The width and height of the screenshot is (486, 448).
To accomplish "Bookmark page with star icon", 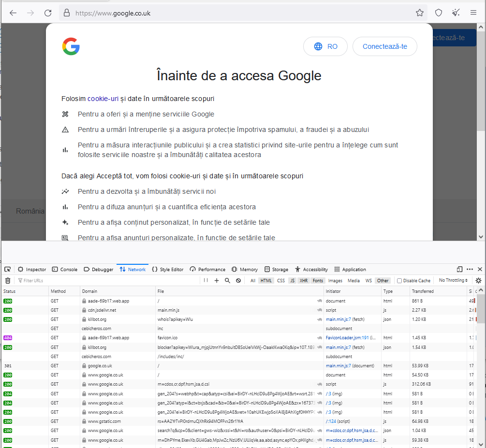I will click(419, 13).
